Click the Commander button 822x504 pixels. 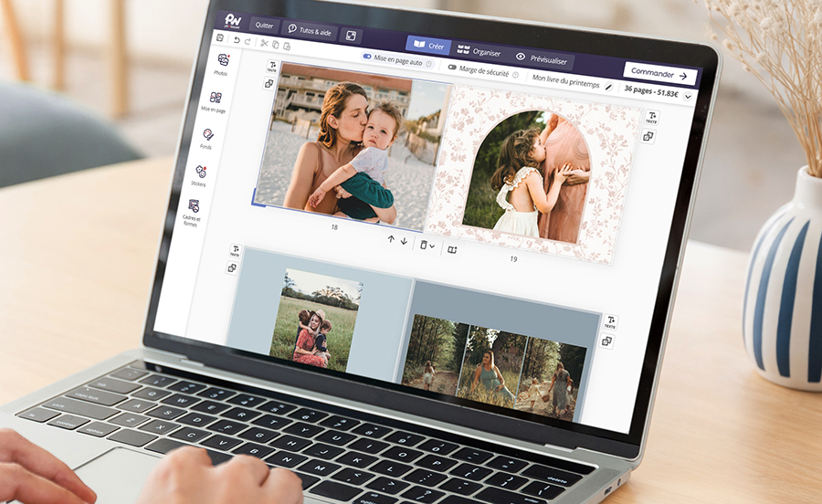tap(659, 75)
